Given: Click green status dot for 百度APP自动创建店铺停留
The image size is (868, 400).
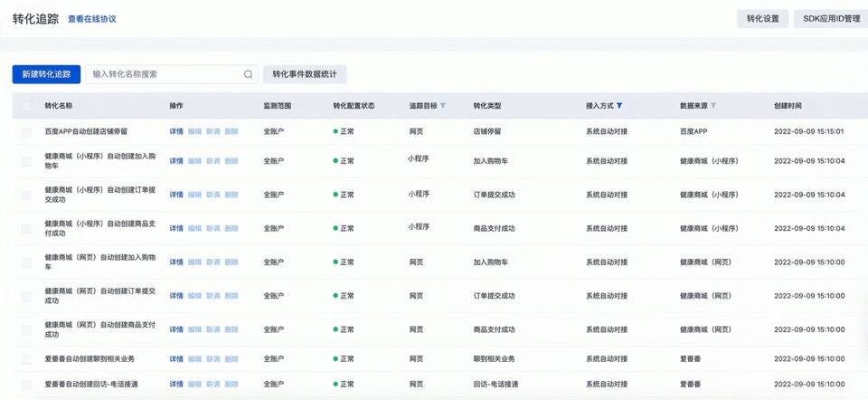Looking at the screenshot, I should (x=335, y=131).
